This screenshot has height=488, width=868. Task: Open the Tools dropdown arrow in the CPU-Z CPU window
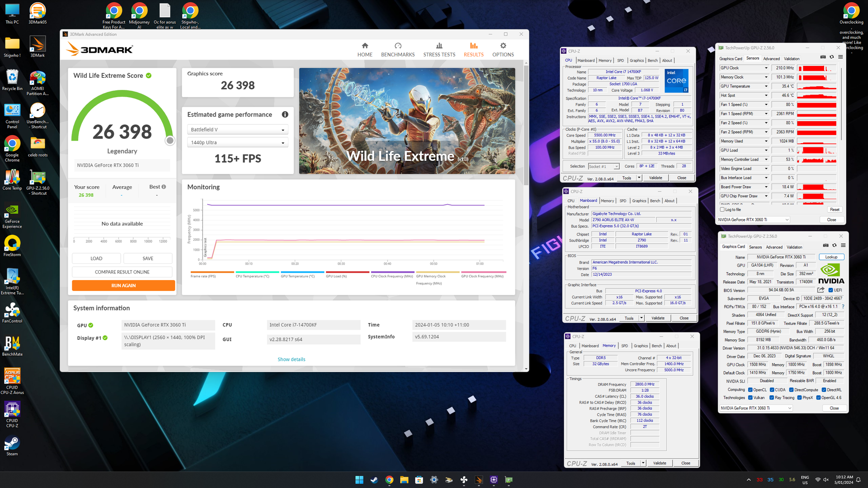[639, 178]
